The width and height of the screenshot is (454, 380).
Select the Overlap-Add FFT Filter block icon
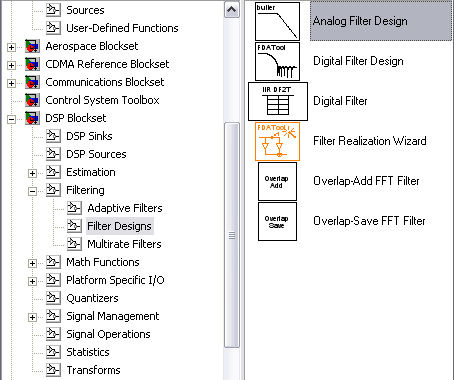coord(277,181)
